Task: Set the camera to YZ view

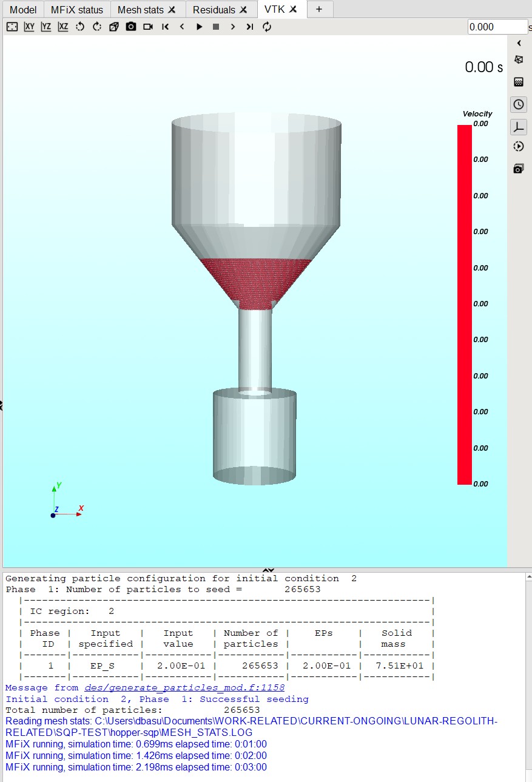Action: click(46, 27)
